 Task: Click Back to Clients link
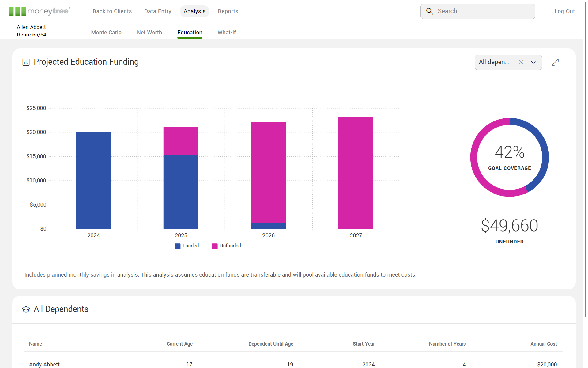(x=112, y=11)
